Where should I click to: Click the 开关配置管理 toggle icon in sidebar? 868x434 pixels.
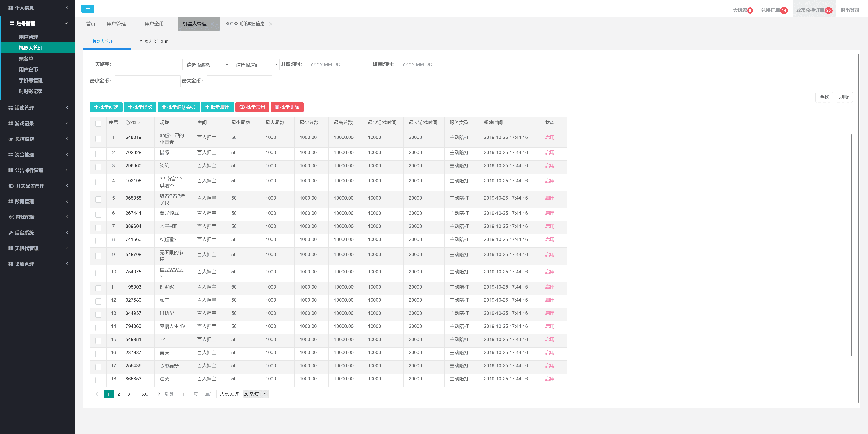11,186
